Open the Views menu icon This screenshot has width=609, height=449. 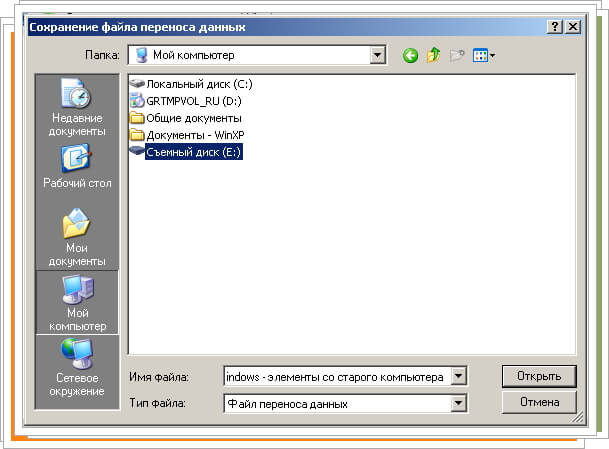pyautogui.click(x=485, y=56)
